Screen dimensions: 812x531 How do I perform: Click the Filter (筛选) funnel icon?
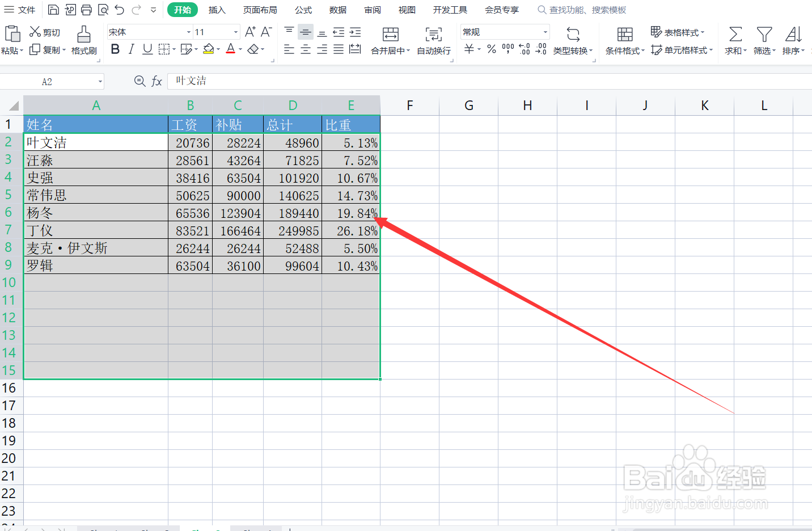coord(764,34)
